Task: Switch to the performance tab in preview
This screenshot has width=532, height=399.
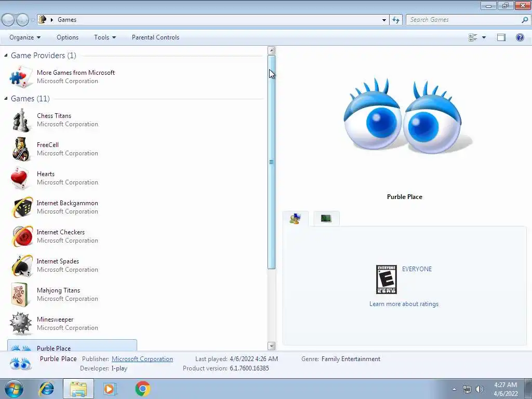Action: pos(326,219)
